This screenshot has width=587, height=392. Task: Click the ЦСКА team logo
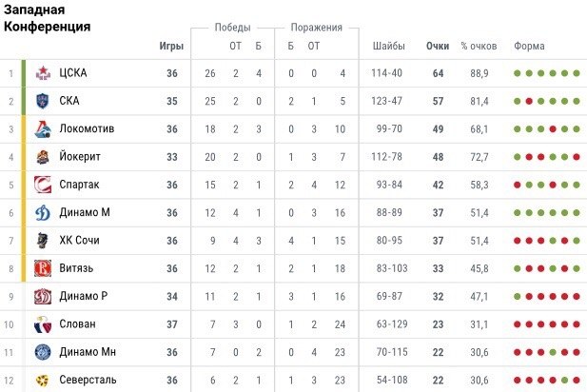[x=43, y=73]
